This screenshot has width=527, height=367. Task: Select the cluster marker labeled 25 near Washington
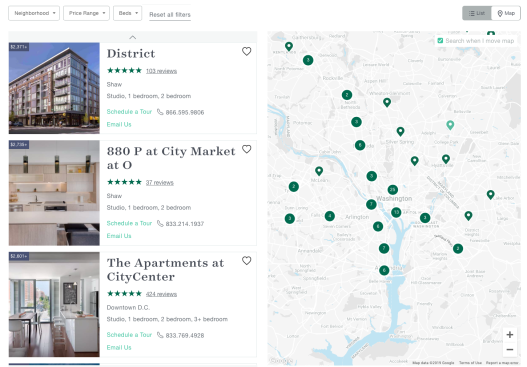click(393, 190)
